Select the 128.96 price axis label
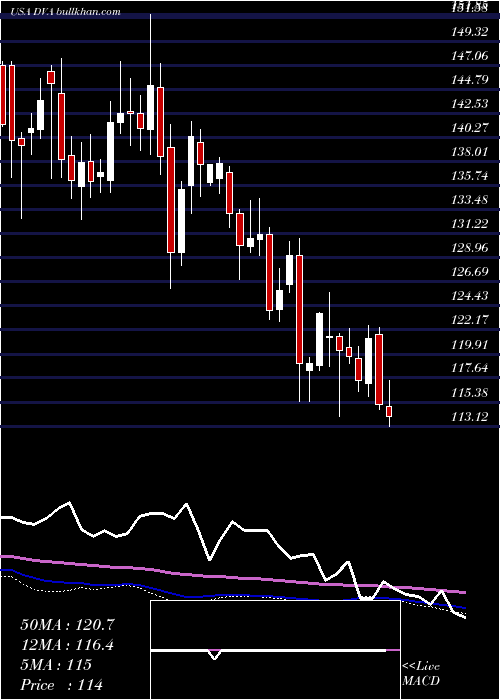Viewport: 500px width, 700px height. [470, 248]
